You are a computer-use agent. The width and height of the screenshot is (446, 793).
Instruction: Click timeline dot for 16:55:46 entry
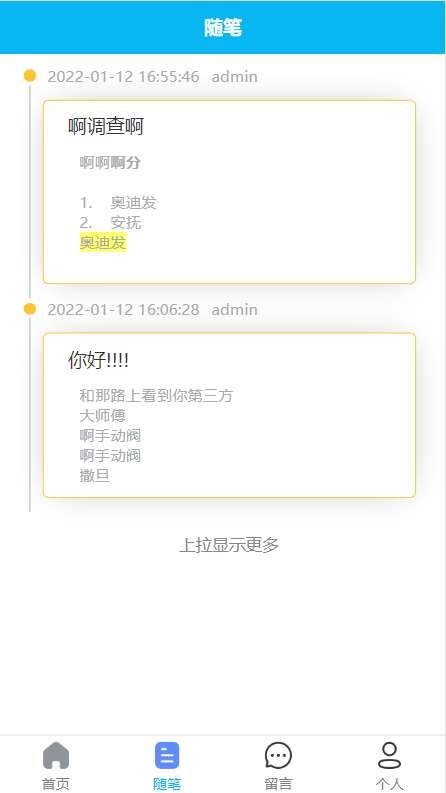(30, 76)
